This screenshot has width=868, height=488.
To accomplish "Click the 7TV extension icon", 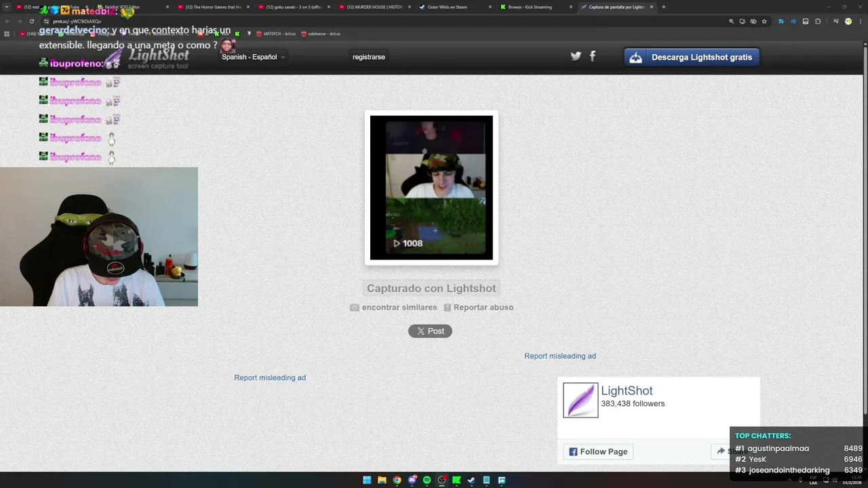I will click(781, 21).
